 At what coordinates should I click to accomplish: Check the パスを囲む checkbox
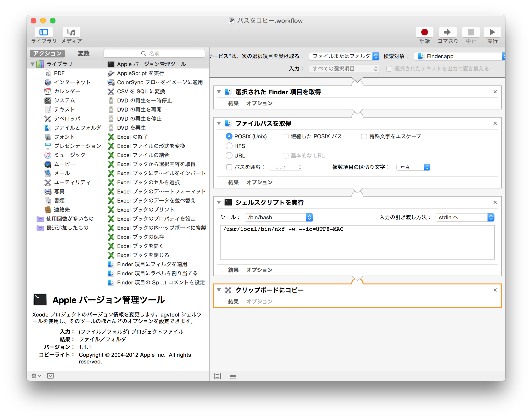tap(229, 167)
